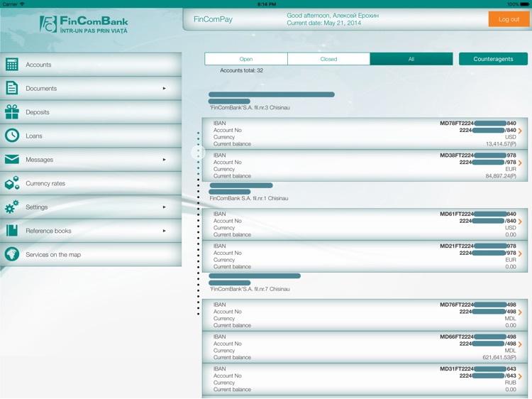Expand the Documents submenu arrow

[165, 88]
